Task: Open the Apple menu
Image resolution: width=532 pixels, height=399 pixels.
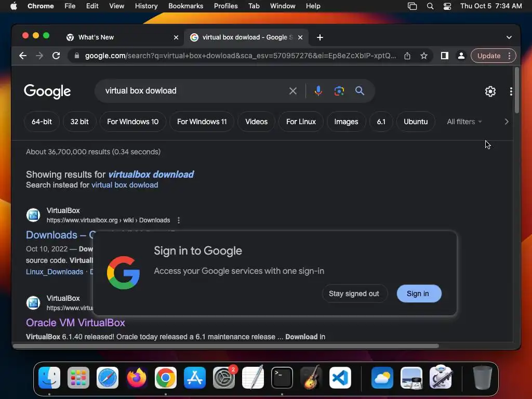Action: coord(14,6)
